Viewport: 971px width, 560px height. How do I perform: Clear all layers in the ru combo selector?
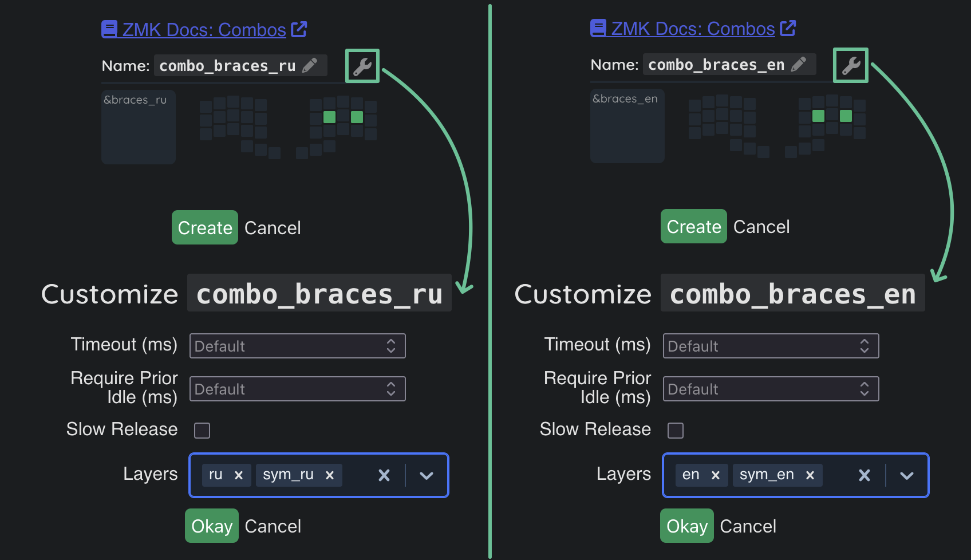point(384,475)
